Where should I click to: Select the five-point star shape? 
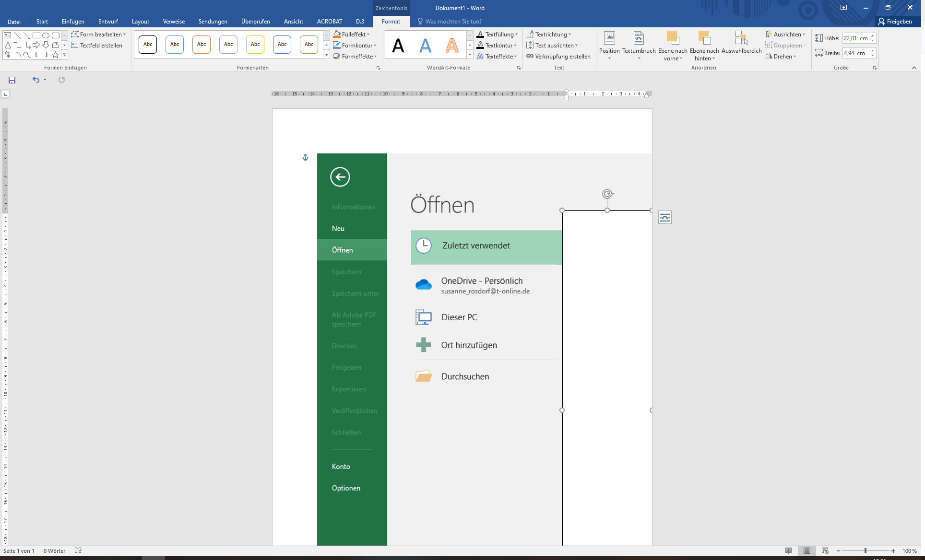tap(56, 55)
